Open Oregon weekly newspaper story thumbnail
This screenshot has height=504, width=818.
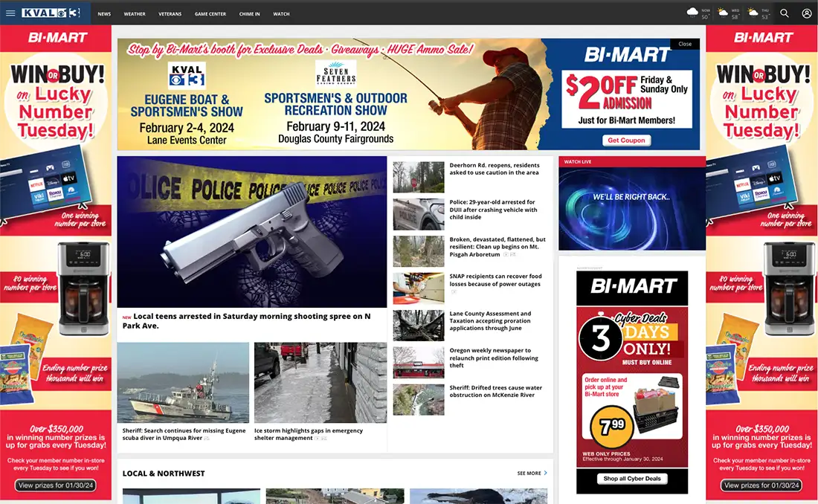419,363
